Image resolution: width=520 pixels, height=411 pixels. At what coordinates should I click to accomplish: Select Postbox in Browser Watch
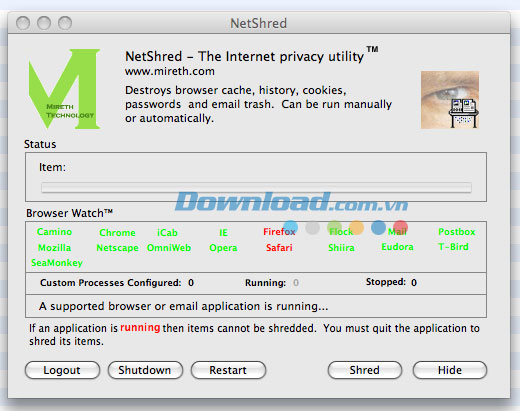457,232
